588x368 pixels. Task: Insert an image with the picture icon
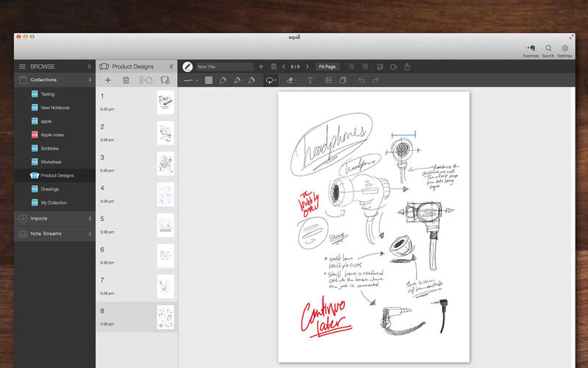(329, 80)
